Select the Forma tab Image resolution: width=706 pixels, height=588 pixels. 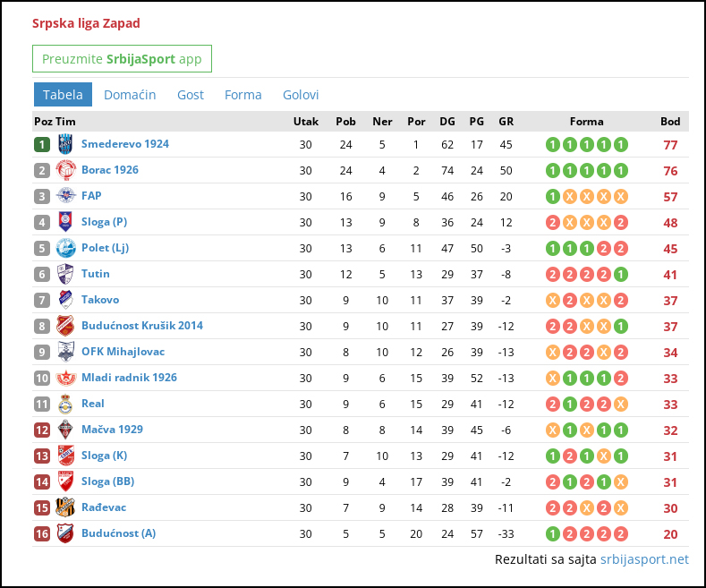coord(243,95)
